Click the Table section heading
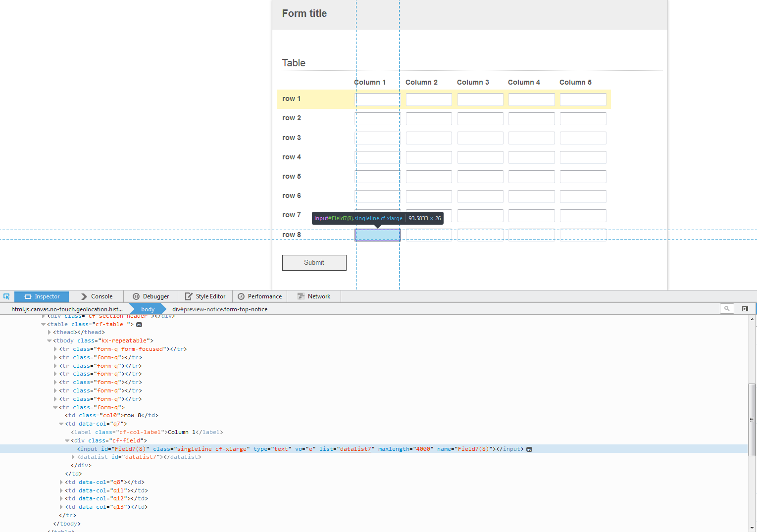 pos(294,63)
